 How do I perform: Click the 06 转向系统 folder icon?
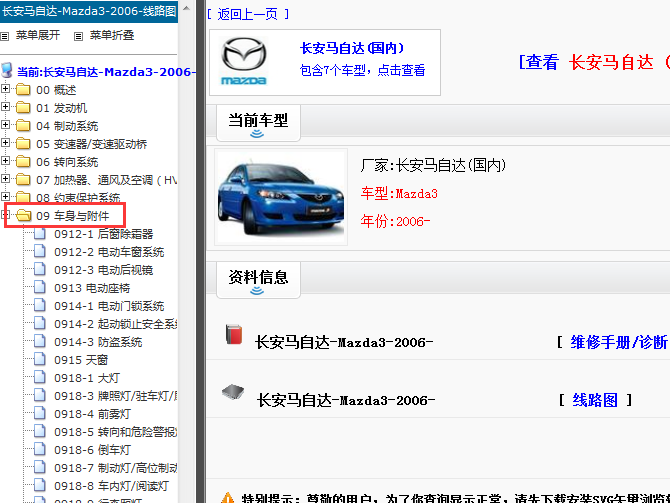point(23,162)
